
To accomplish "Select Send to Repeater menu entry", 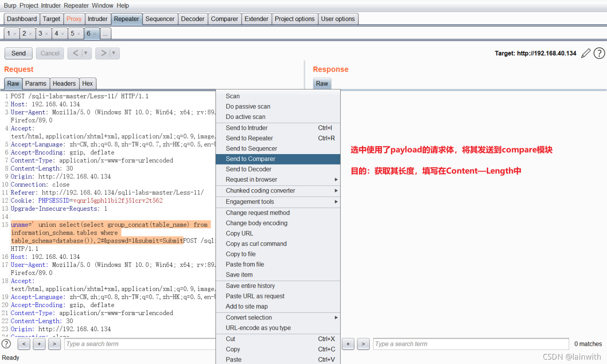I will click(278, 138).
